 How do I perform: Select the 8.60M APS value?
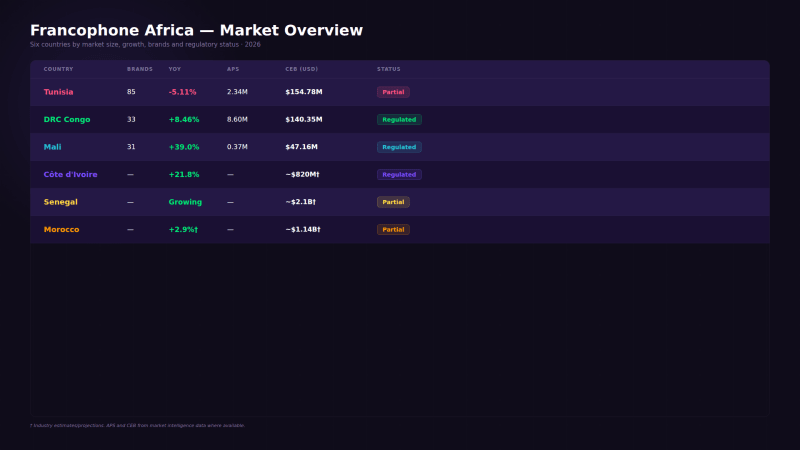click(x=237, y=119)
